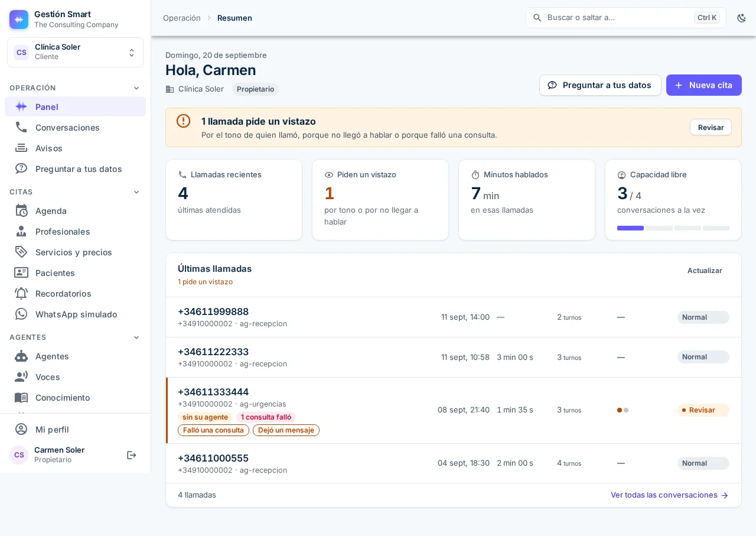Click the WhatsApp simulado icon
This screenshot has width=756, height=536.
[x=21, y=314]
